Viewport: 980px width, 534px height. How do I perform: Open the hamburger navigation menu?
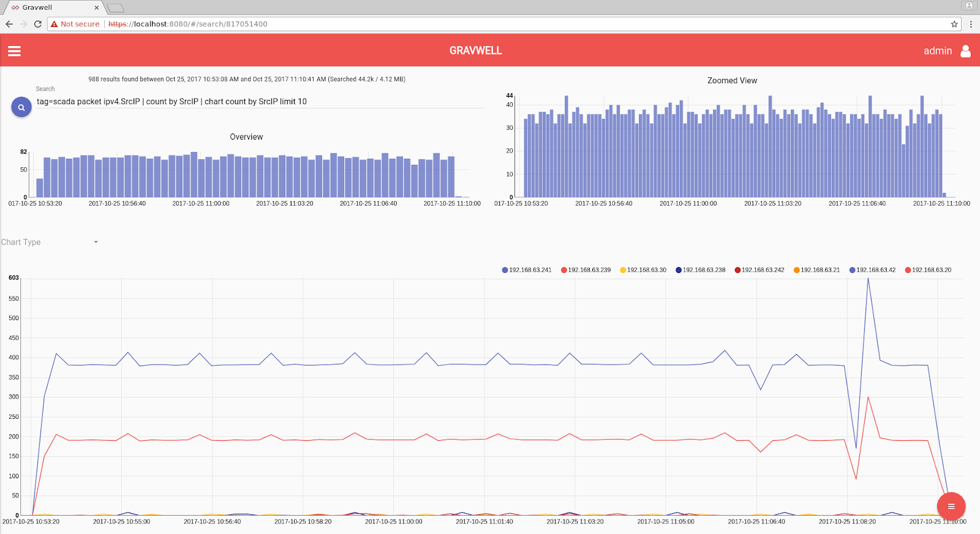coord(14,51)
